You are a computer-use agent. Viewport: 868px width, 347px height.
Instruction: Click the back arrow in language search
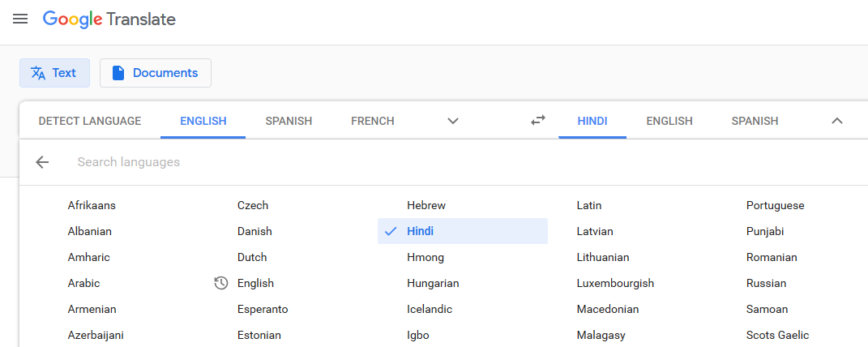tap(42, 162)
